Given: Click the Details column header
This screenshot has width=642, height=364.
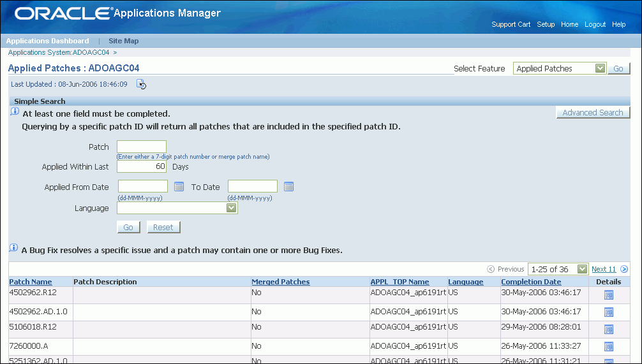Looking at the screenshot, I should 608,282.
